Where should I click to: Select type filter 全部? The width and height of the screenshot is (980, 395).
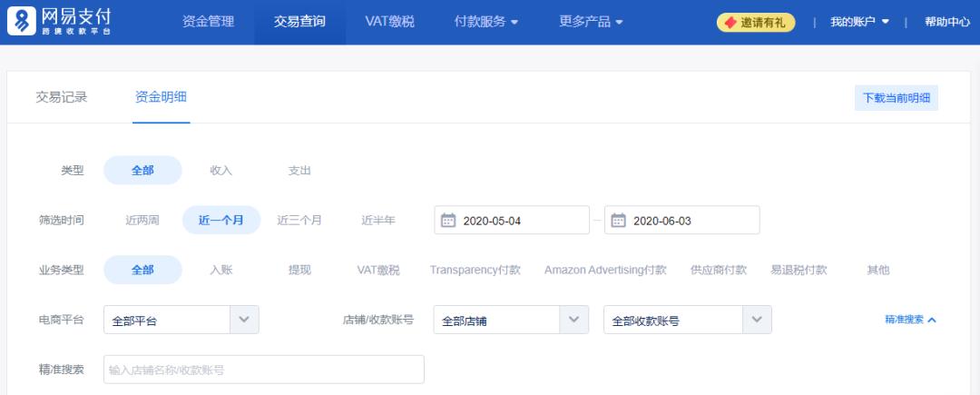coord(142,170)
